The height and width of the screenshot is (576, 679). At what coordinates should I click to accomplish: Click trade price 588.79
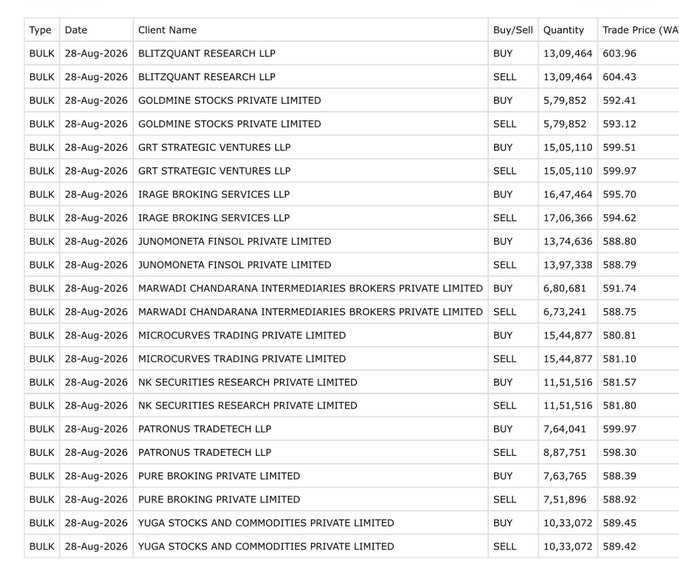(620, 265)
